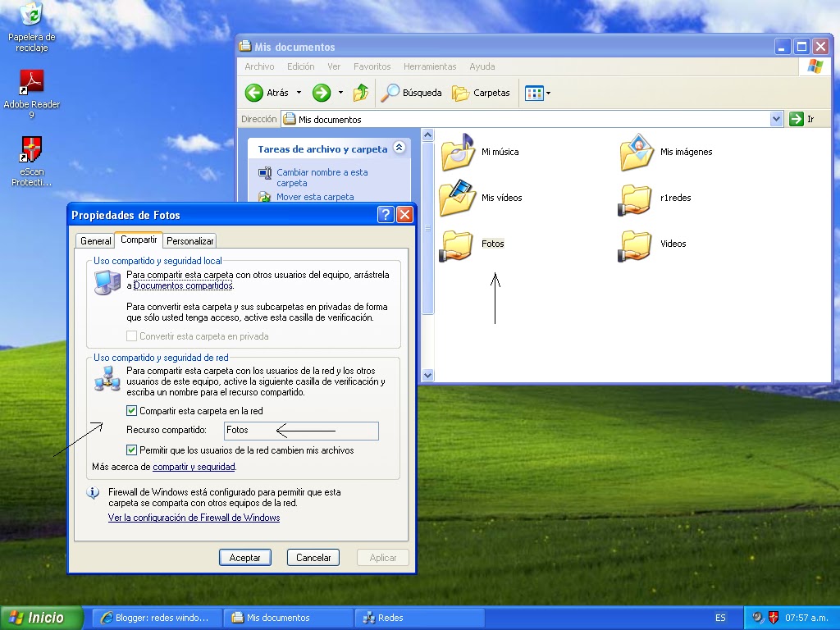Click Convertir esta carpeta en privada checkbox
The height and width of the screenshot is (630, 840).
131,336
